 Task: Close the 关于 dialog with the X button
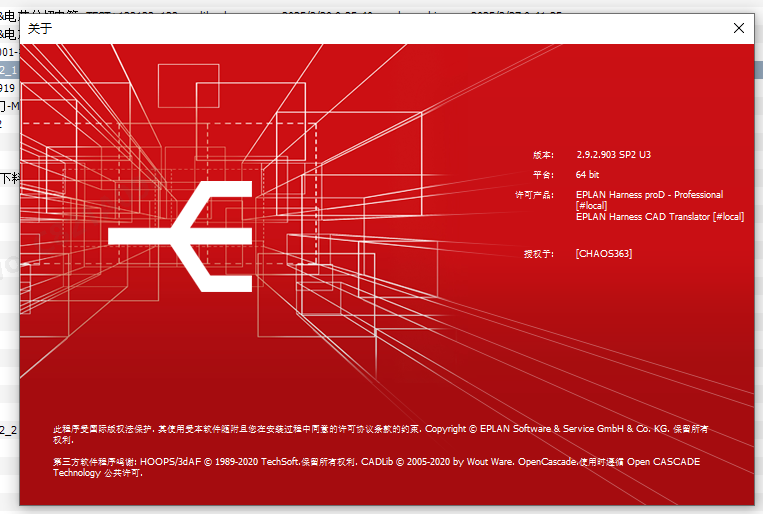click(x=739, y=28)
